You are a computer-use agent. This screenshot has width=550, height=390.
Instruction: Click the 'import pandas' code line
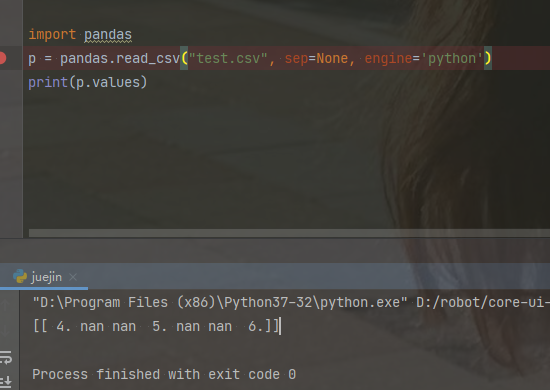[x=80, y=34]
